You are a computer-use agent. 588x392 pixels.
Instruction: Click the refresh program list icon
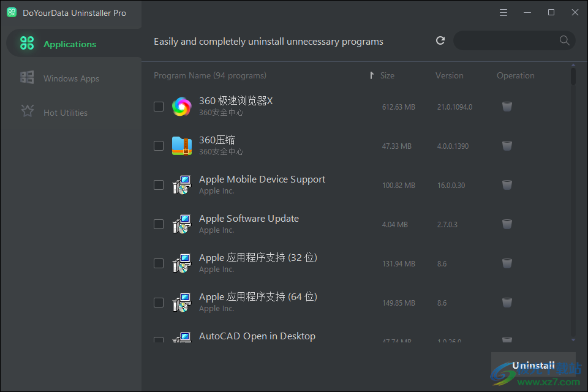point(440,40)
